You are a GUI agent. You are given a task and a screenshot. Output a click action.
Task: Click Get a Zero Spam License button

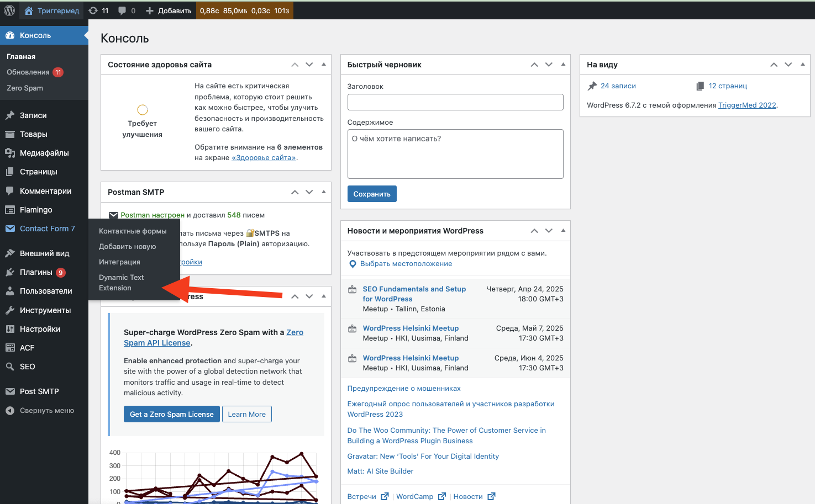tap(171, 415)
